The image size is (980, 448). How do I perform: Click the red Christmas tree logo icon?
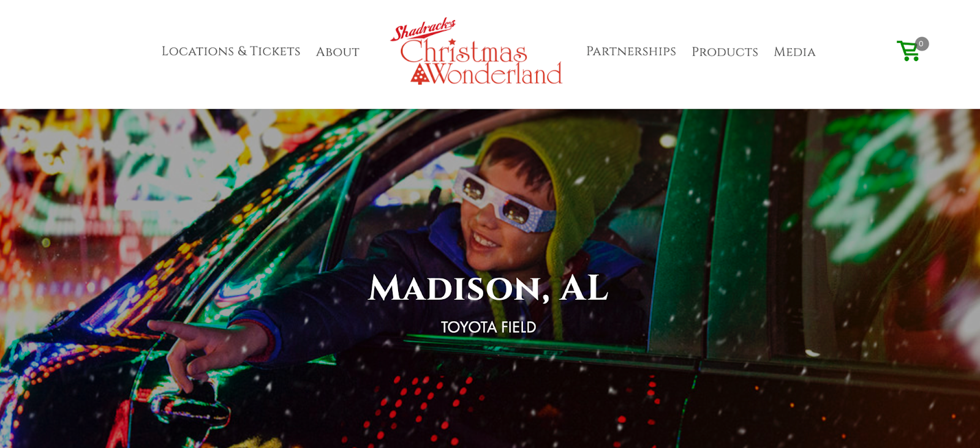[420, 75]
